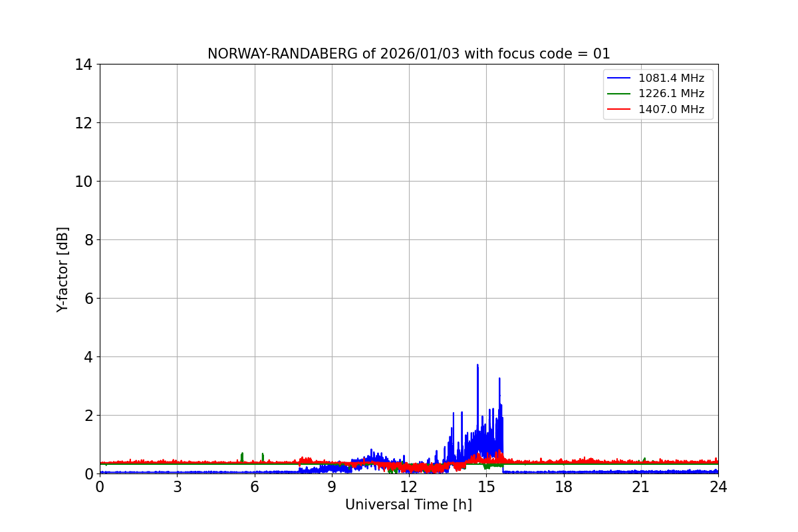
Task: Click the blue line sample in legend
Action: pos(620,78)
